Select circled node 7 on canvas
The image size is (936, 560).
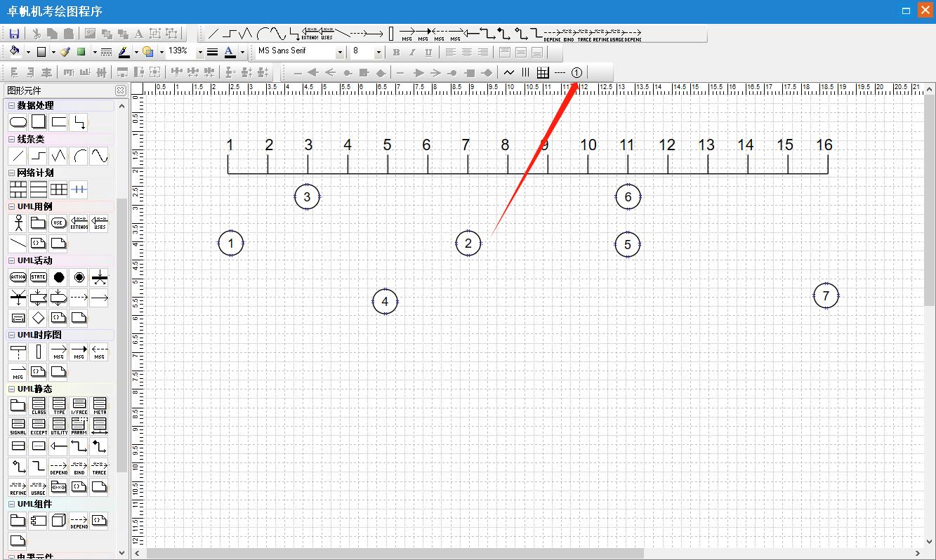[826, 295]
